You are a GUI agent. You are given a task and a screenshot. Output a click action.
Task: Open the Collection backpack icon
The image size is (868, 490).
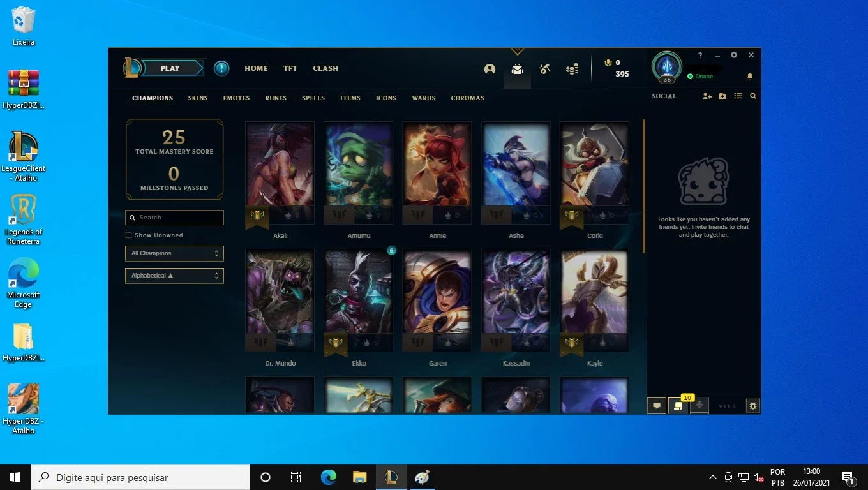click(518, 69)
